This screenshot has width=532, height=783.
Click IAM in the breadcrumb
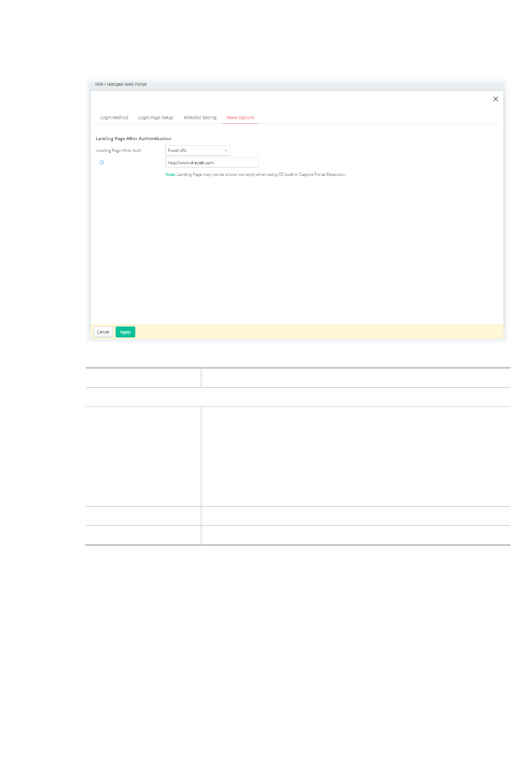[x=99, y=85]
